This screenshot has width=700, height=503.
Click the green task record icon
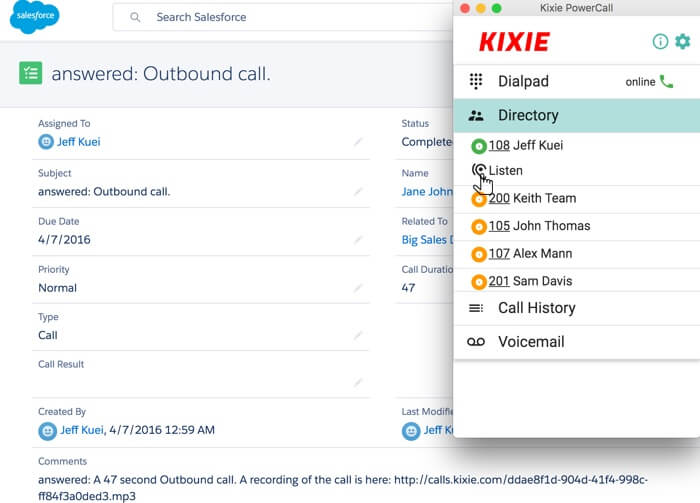click(31, 73)
